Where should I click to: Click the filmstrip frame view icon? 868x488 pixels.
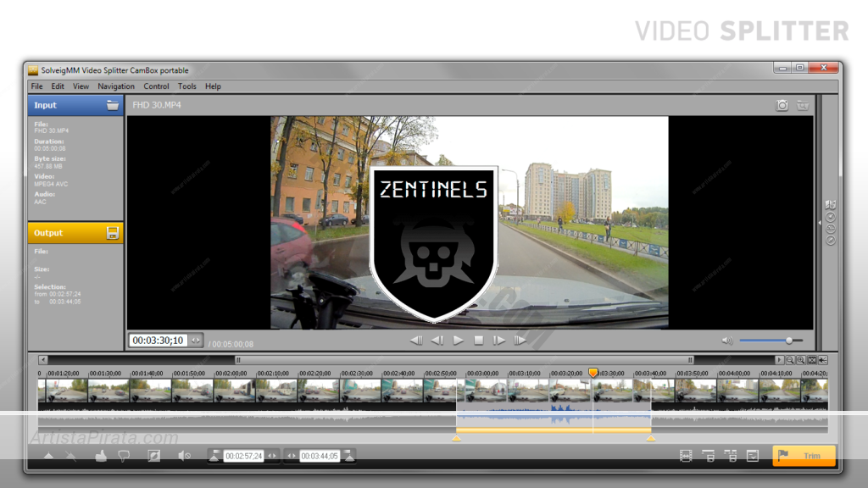pyautogui.click(x=686, y=456)
